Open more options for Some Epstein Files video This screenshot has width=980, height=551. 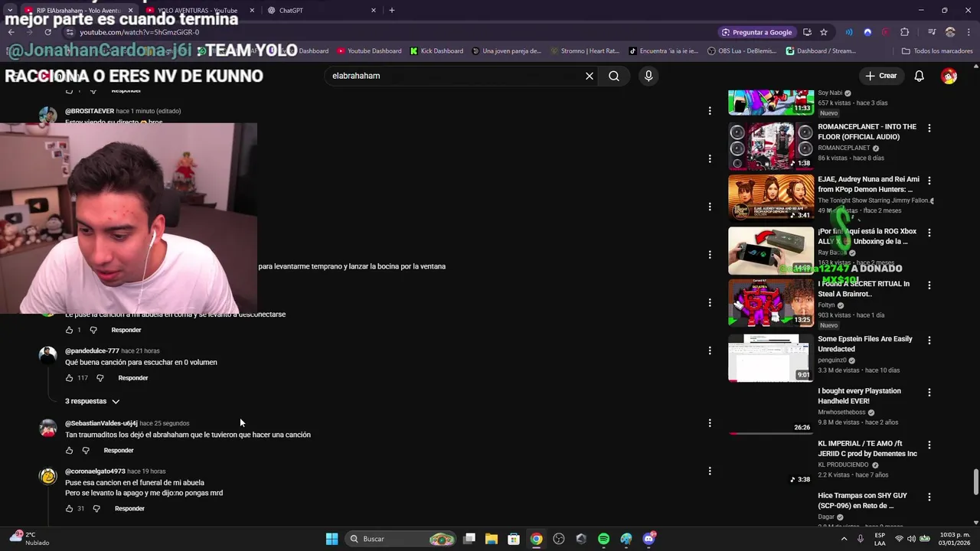(x=929, y=340)
